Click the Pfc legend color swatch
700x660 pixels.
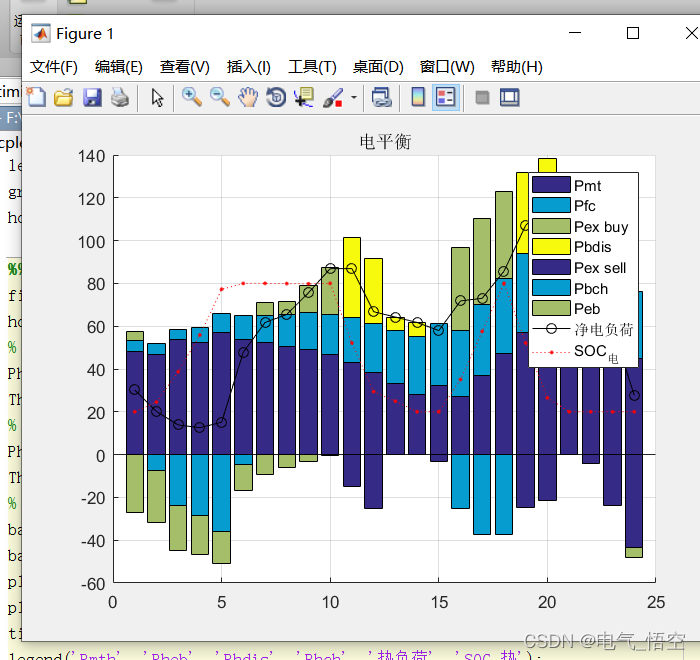pos(551,205)
